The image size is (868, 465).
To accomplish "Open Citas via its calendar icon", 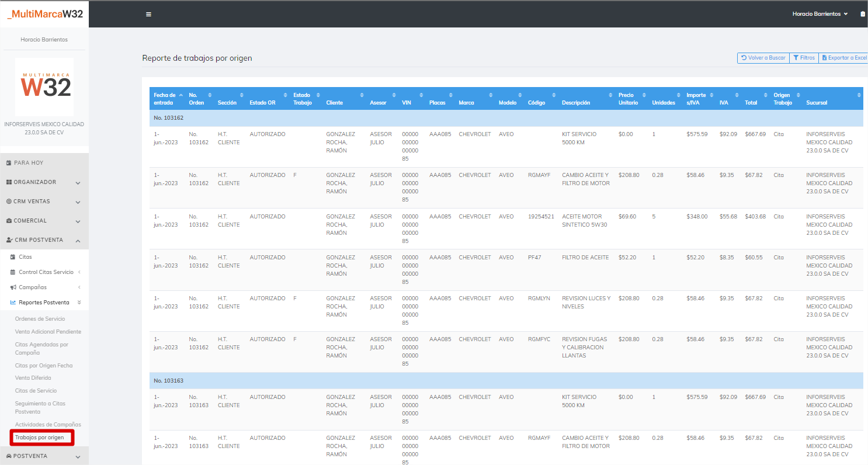I will pos(13,257).
